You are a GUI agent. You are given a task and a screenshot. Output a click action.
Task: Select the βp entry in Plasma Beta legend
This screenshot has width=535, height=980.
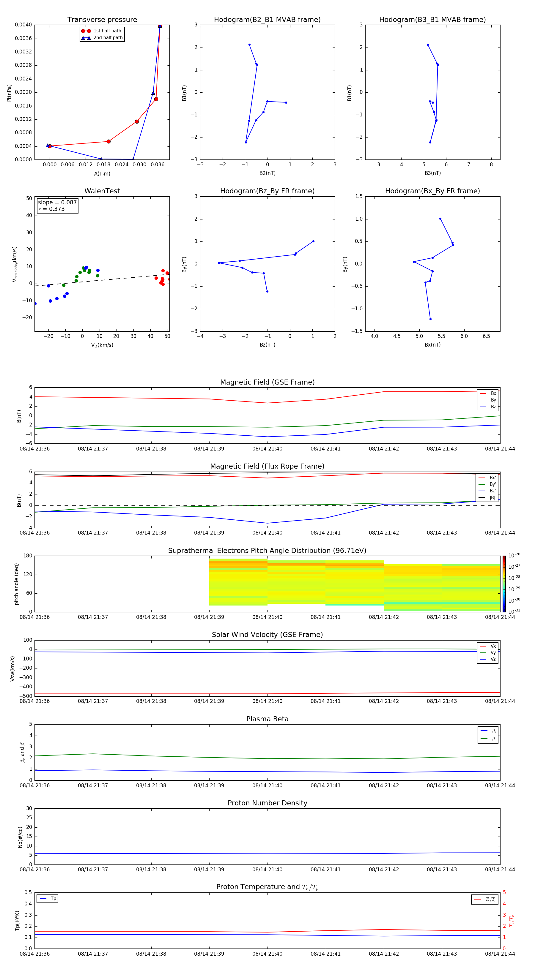point(488,731)
